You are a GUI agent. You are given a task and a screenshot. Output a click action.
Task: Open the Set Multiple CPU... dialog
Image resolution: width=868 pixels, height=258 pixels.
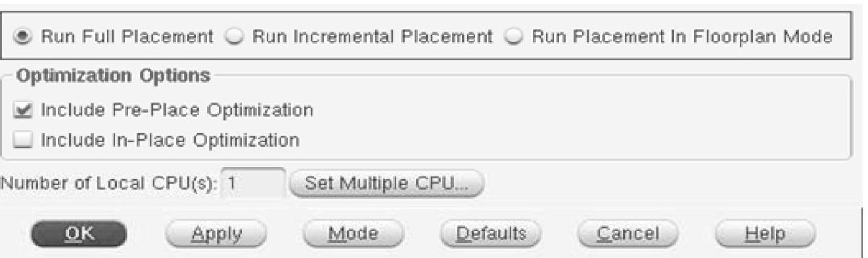[x=385, y=183]
